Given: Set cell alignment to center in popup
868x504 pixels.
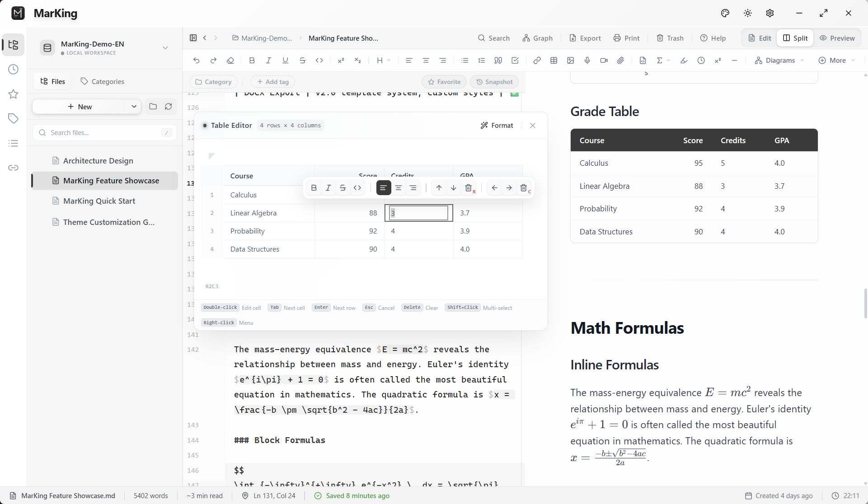Looking at the screenshot, I should (x=399, y=188).
